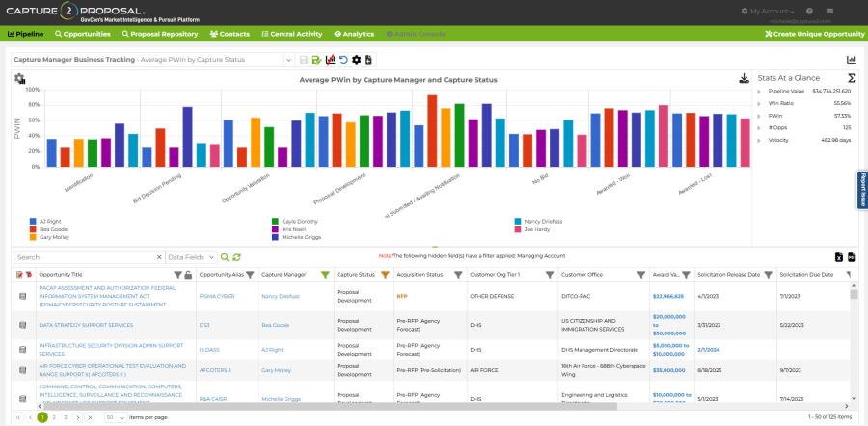Open the Stats At a Glance sigma icon
Viewport: 868px width, 426px height.
[851, 77]
